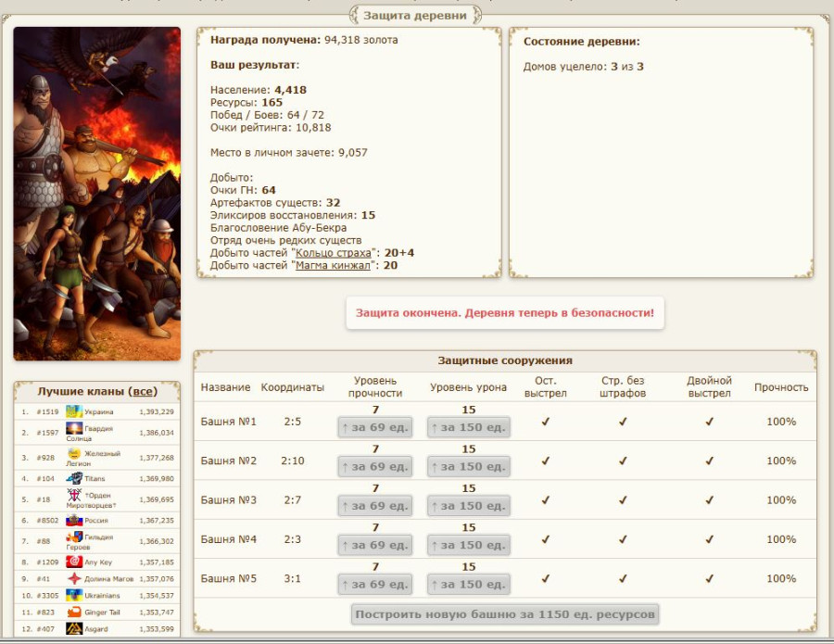The image size is (834, 644).
Task: Click coordinates 2:10 of Башня №2
Action: point(293,461)
